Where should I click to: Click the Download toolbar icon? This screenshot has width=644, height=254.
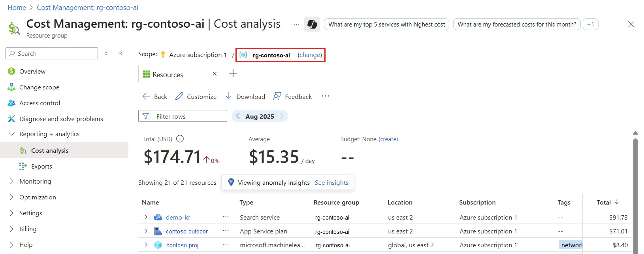tap(228, 97)
